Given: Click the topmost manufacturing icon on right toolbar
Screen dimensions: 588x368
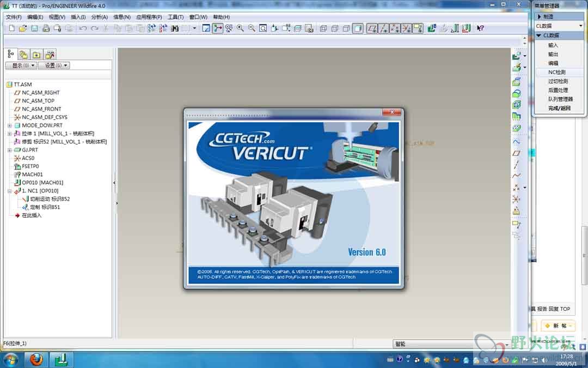Looking at the screenshot, I should coord(516,56).
